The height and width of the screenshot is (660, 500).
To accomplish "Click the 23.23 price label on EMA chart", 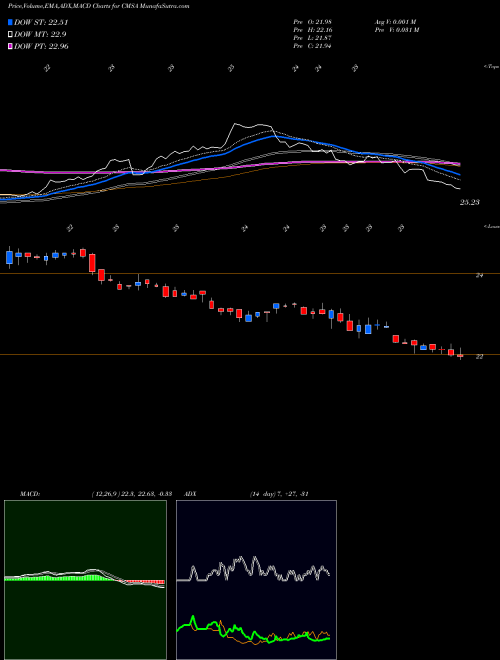I will tap(470, 202).
